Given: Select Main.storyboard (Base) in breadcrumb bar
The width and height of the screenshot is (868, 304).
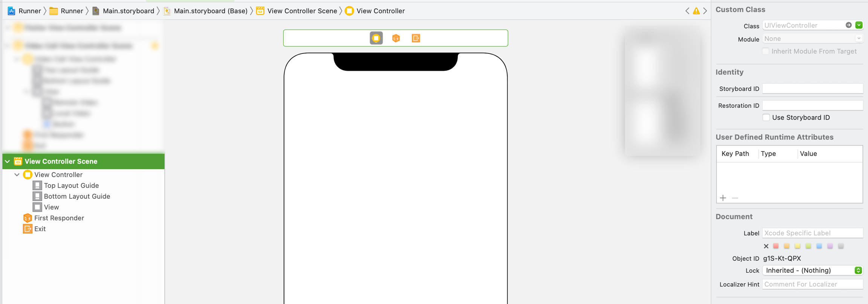Looking at the screenshot, I should click(210, 11).
